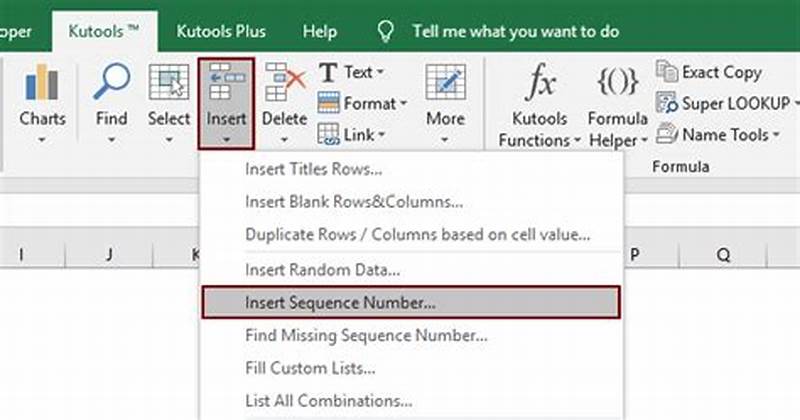Choose Duplicate Rows / Columns based on cell value
This screenshot has height=420, width=800.
point(411,234)
